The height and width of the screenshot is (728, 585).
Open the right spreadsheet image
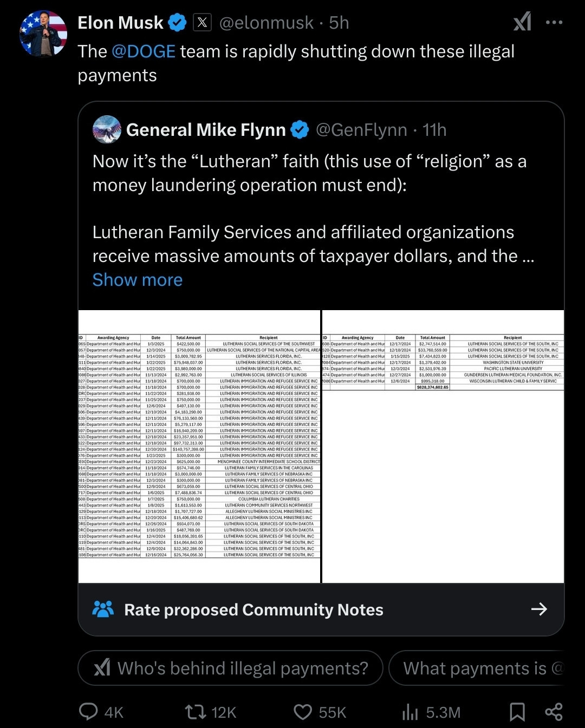tap(443, 447)
